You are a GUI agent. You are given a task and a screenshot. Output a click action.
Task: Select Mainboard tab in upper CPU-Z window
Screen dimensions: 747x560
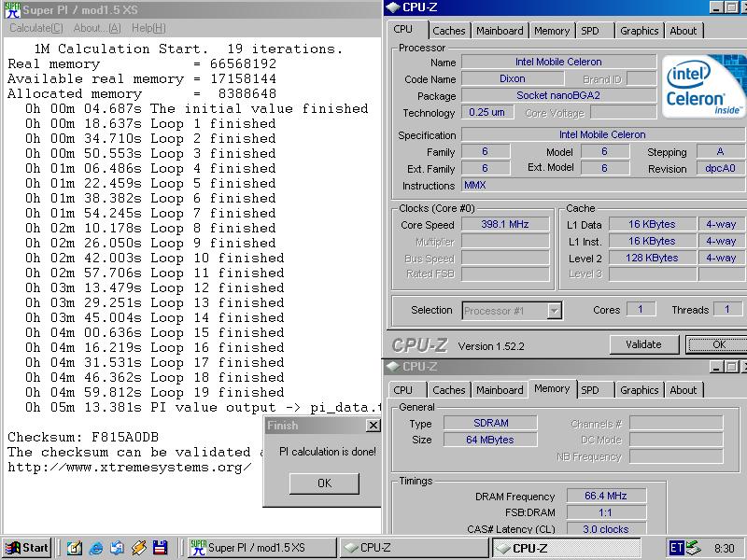pos(500,31)
